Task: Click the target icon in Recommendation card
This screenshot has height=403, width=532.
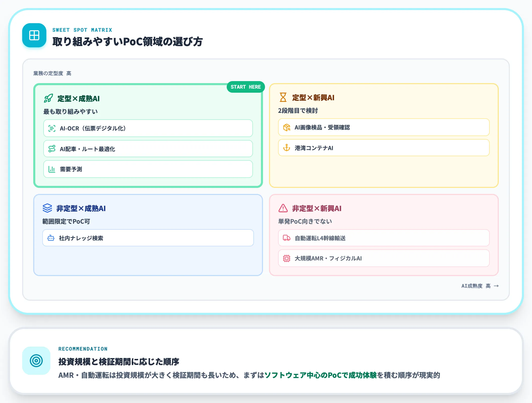Action: [36, 361]
